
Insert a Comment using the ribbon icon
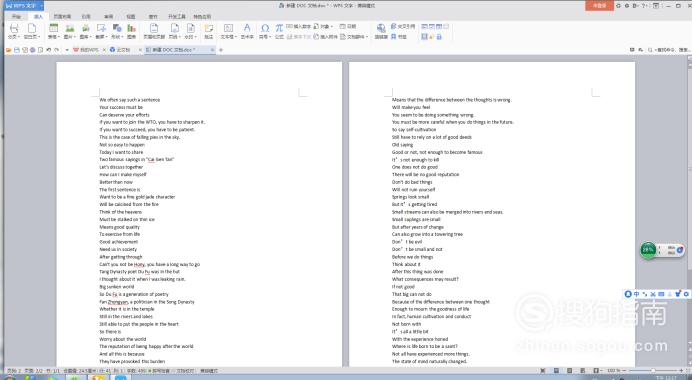208,31
